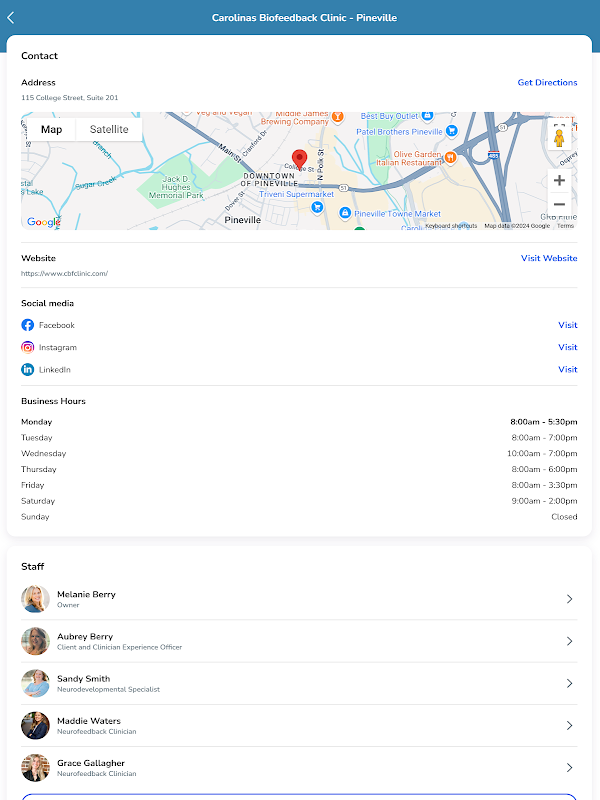
Task: Zoom out on the map
Action: (559, 204)
